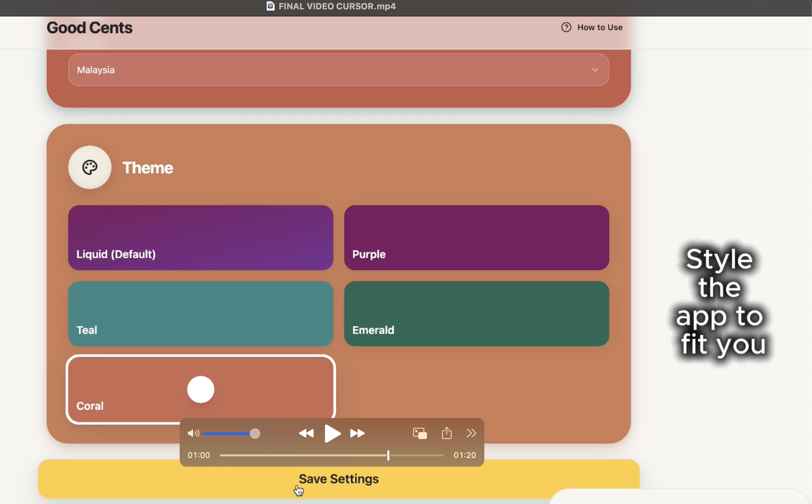Enable picture-in-picture mode
The width and height of the screenshot is (812, 504).
click(x=420, y=433)
